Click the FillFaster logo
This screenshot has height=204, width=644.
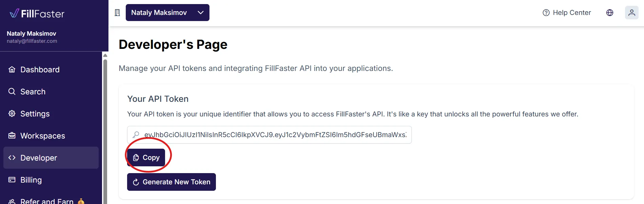[x=37, y=14]
